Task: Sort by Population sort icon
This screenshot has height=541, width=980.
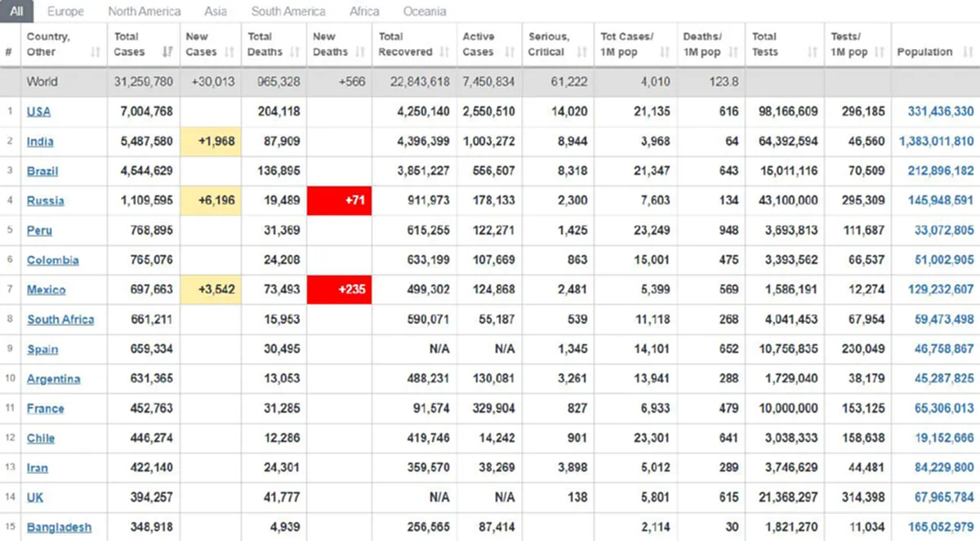Action: point(966,52)
